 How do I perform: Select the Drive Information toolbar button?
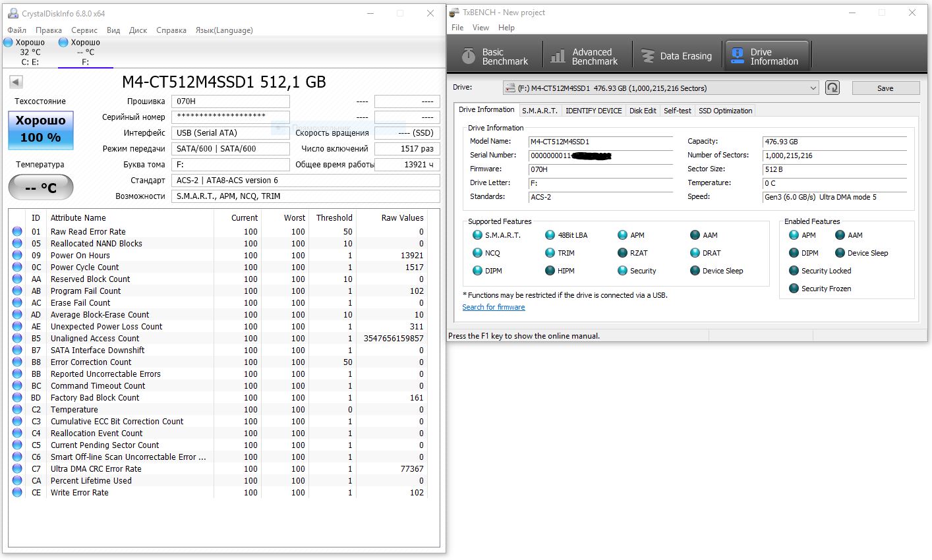click(x=765, y=57)
